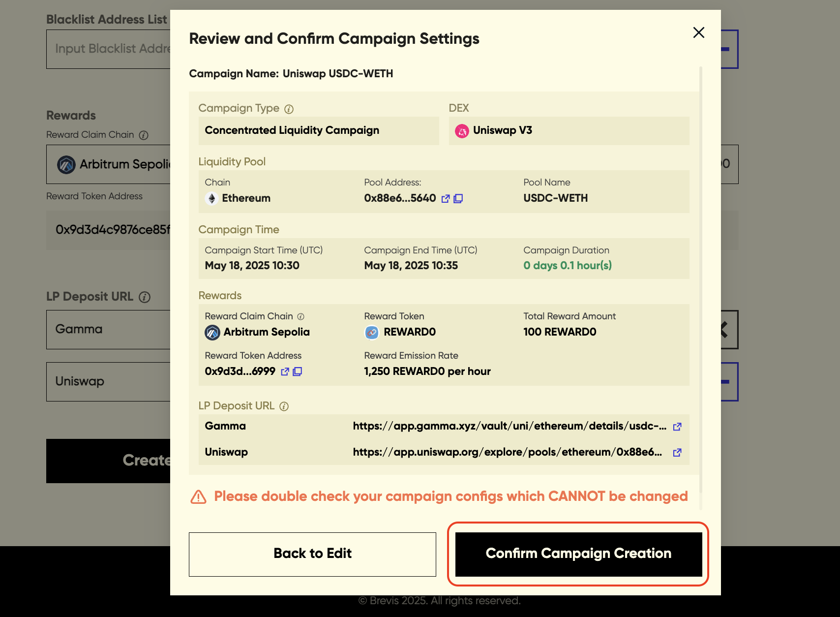
Task: Close the Review and Confirm dialog
Action: pyautogui.click(x=698, y=32)
